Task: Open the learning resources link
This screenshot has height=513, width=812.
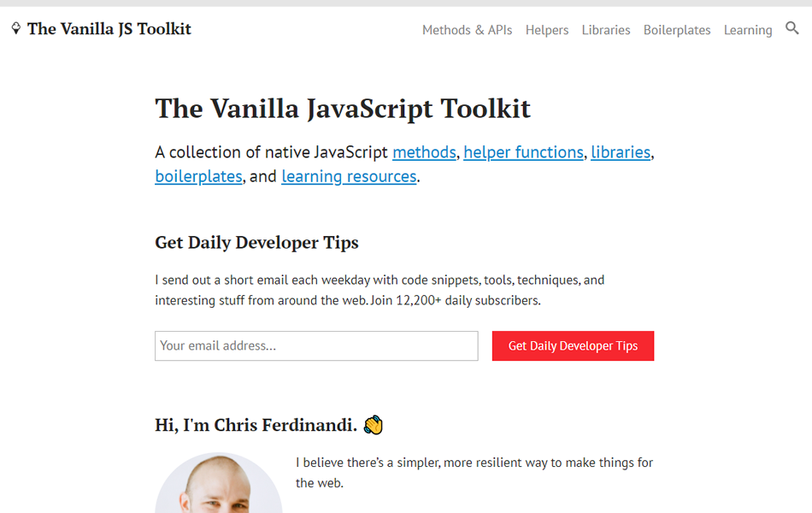Action: pyautogui.click(x=349, y=176)
